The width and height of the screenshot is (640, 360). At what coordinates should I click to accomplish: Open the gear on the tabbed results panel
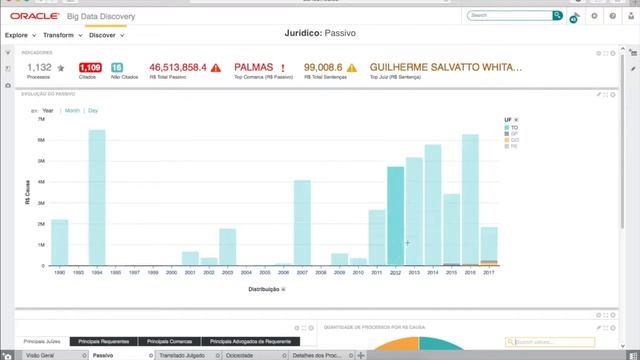[311, 328]
